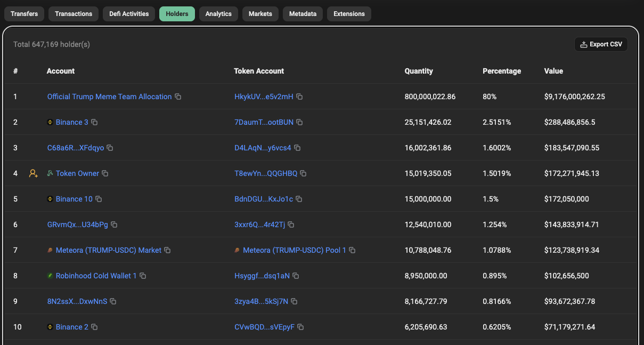Copy the 7DaumT...ootBUN token account

[x=299, y=122]
